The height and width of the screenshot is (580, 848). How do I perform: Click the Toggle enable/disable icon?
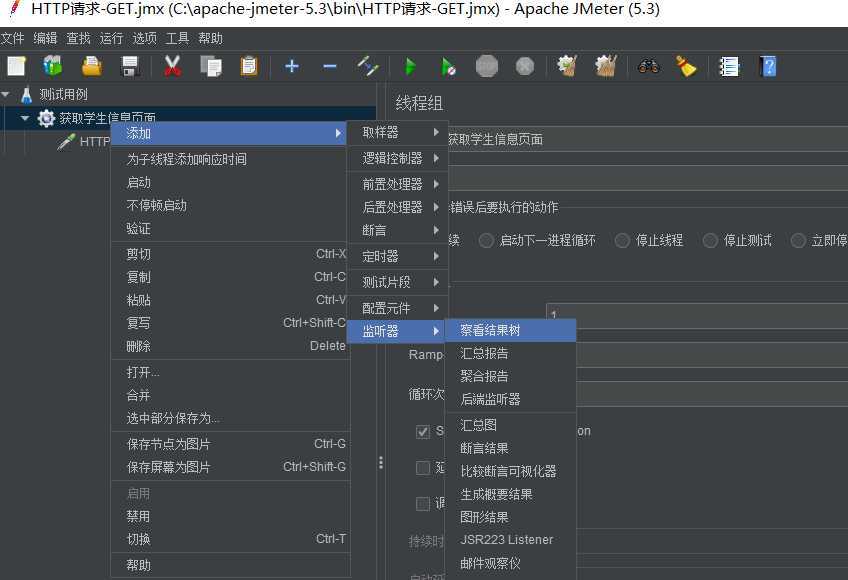(368, 67)
